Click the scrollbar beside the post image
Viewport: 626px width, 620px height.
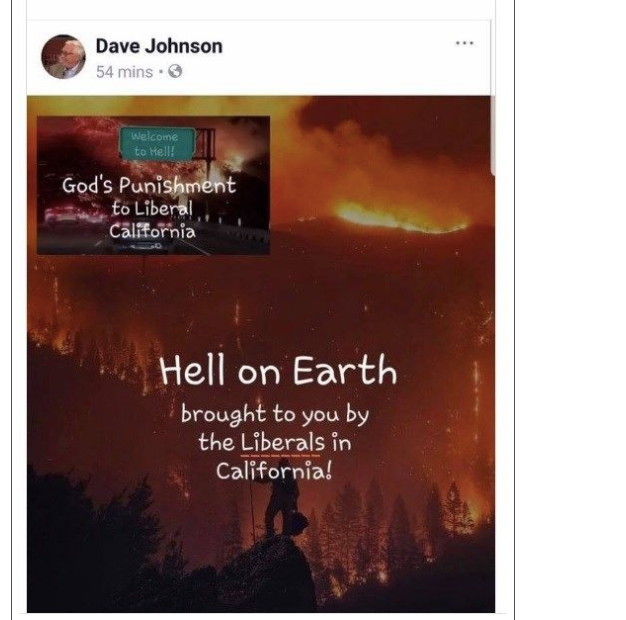[493, 136]
